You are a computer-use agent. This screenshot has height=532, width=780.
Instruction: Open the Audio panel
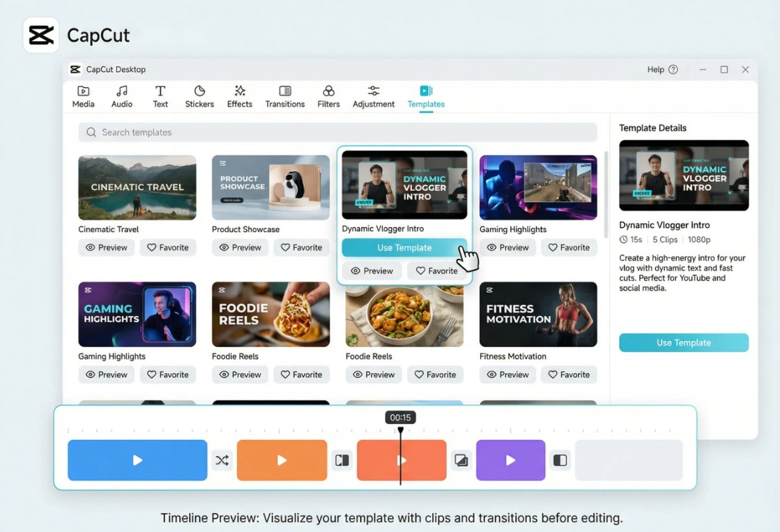click(122, 96)
